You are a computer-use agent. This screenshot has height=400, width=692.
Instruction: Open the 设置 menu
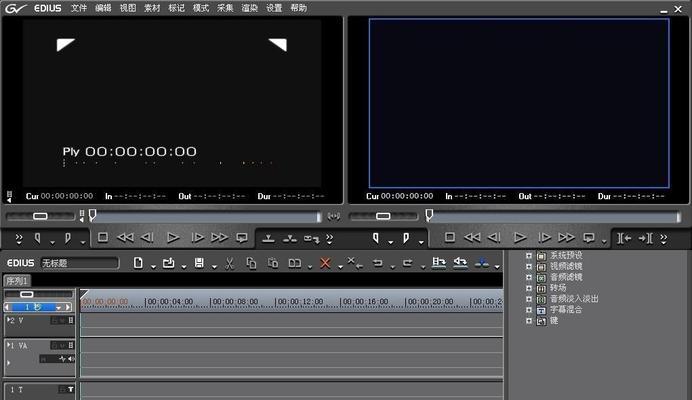274,8
